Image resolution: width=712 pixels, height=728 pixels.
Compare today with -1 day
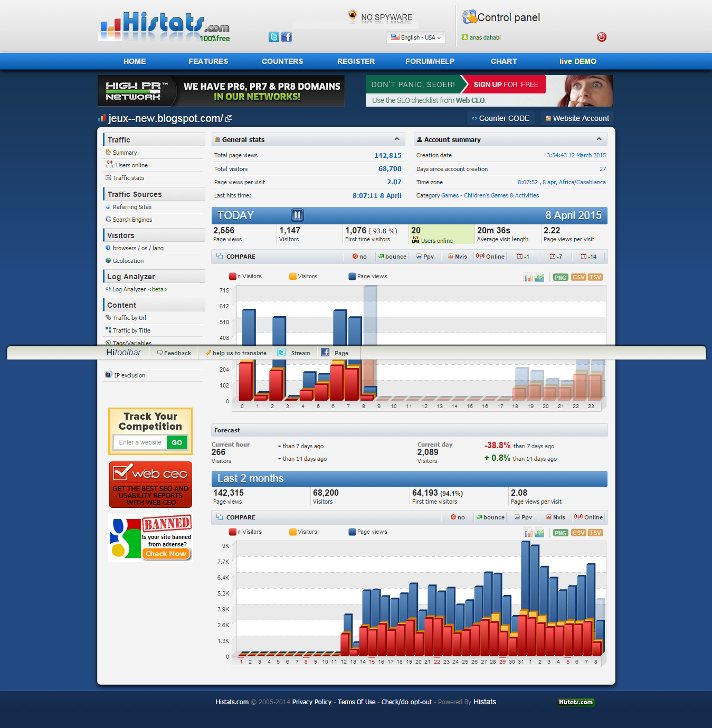pos(523,257)
